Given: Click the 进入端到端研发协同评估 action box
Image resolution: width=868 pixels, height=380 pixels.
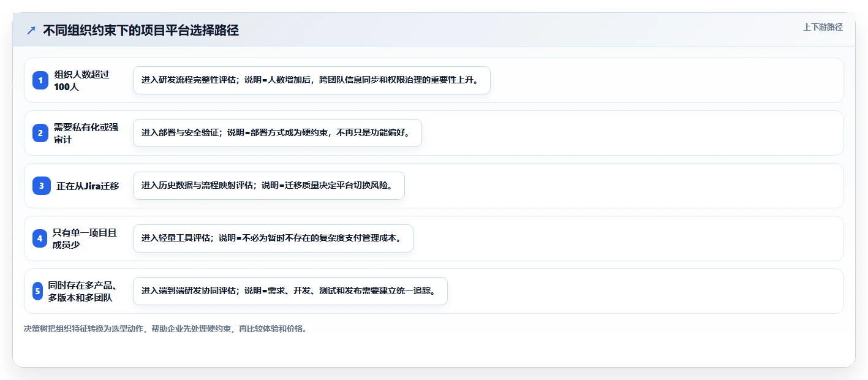Looking at the screenshot, I should point(290,291).
